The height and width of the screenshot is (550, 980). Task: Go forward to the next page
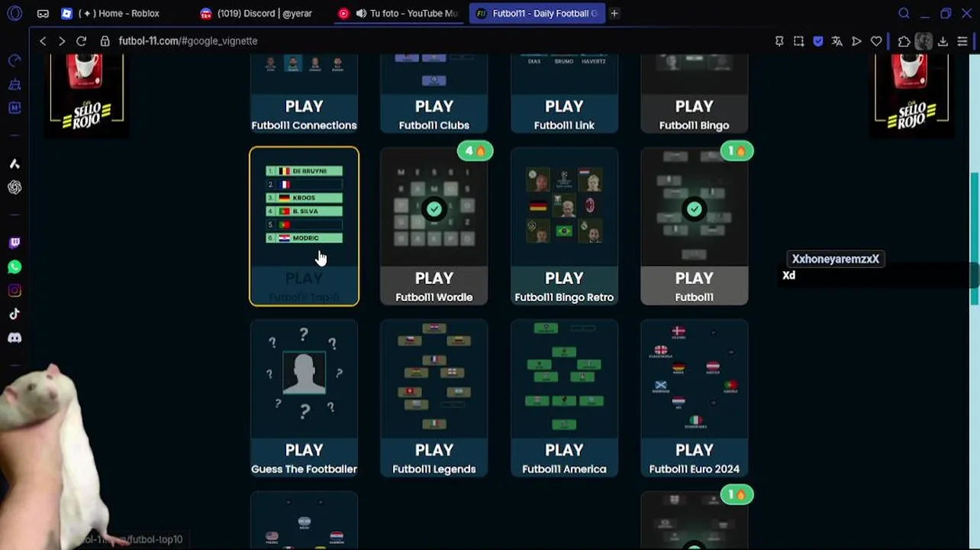(62, 41)
